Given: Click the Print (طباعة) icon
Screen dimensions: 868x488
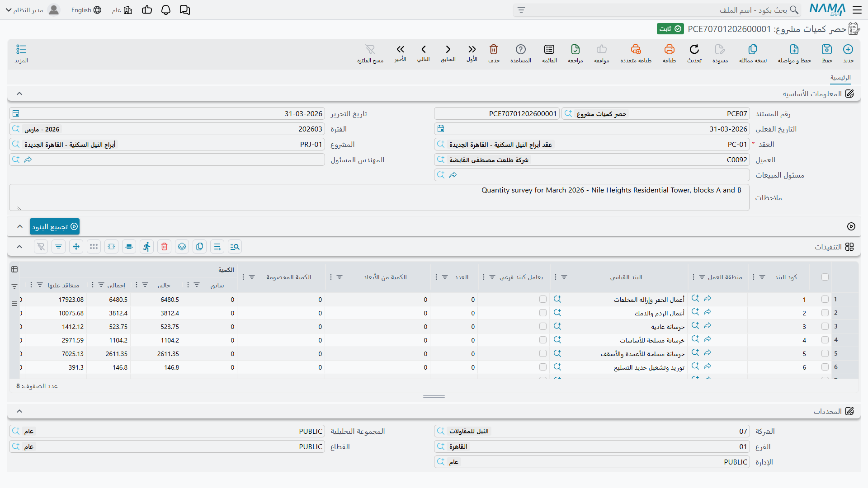Looking at the screenshot, I should click(669, 49).
